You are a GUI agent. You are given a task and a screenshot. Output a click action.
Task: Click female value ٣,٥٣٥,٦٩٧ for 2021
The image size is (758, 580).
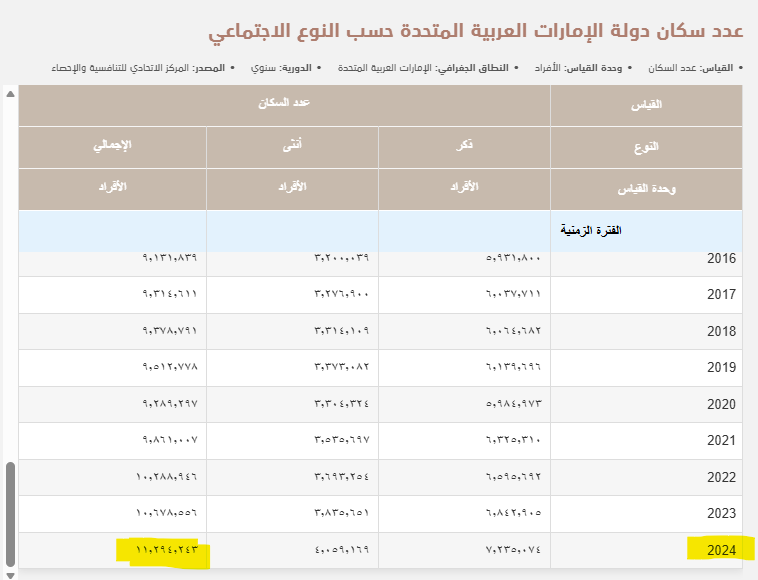pos(342,441)
